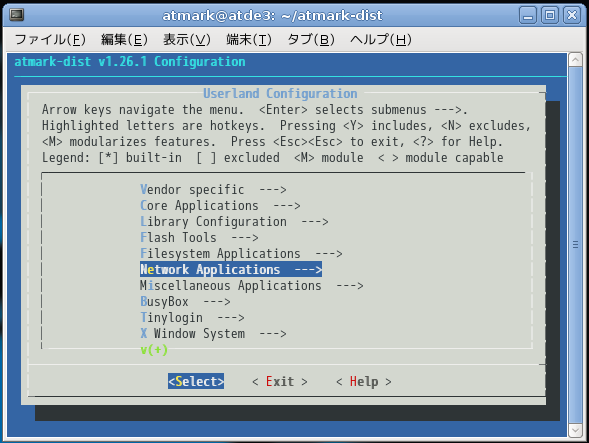Click the < Exit > button
The width and height of the screenshot is (589, 443).
pyautogui.click(x=280, y=381)
